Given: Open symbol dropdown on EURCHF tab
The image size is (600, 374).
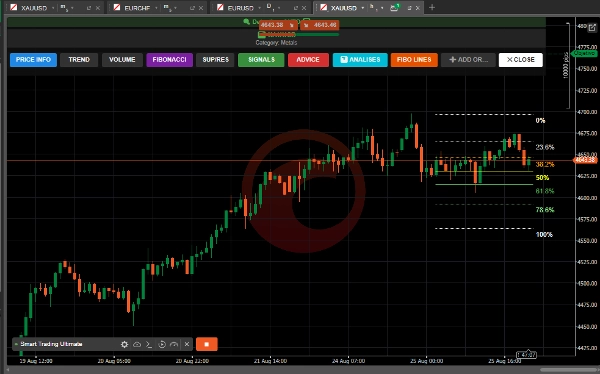Looking at the screenshot, I should pos(156,8).
